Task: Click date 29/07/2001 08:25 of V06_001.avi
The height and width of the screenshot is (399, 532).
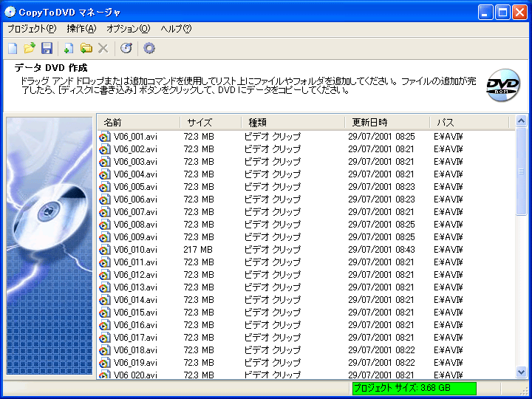Action: coord(381,137)
